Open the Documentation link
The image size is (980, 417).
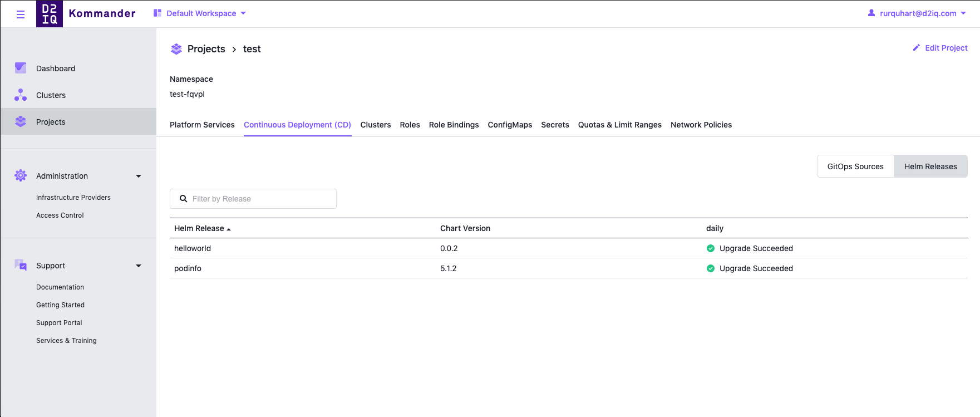pyautogui.click(x=60, y=287)
